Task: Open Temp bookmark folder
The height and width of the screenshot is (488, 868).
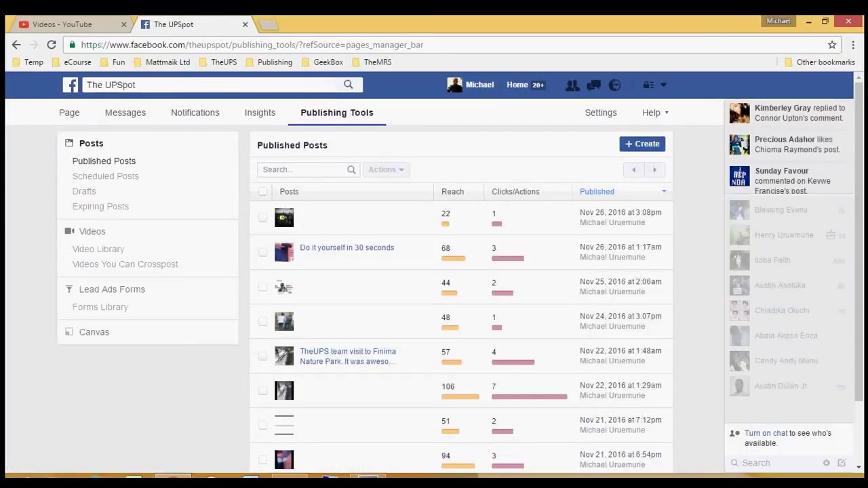Action: (x=28, y=62)
